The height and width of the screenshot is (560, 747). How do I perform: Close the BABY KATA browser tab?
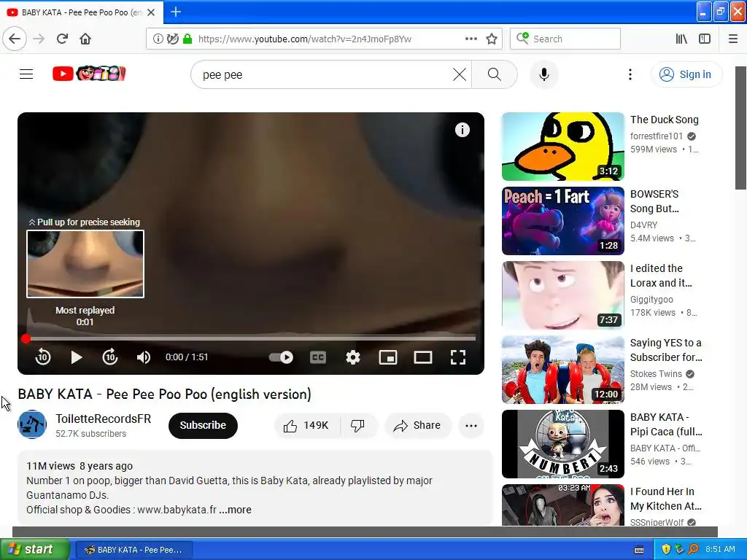pos(151,12)
